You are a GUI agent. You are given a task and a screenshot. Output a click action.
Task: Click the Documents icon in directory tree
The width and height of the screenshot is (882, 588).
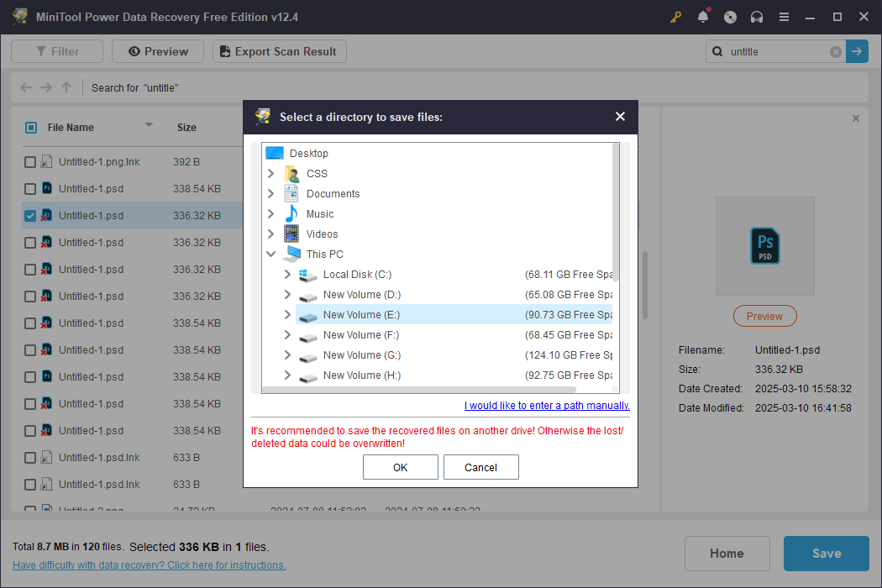(x=291, y=193)
